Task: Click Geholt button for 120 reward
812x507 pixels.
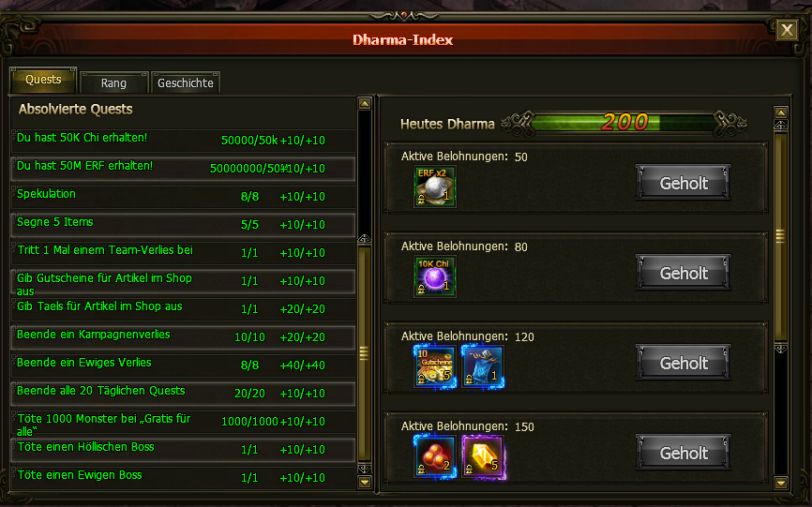Action: point(683,363)
